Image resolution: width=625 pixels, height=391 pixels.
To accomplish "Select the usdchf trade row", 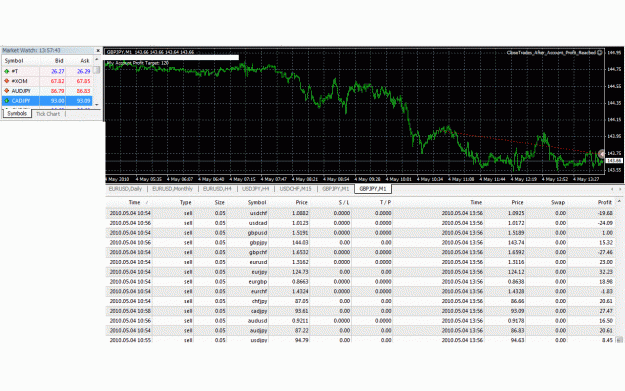I will click(x=360, y=213).
